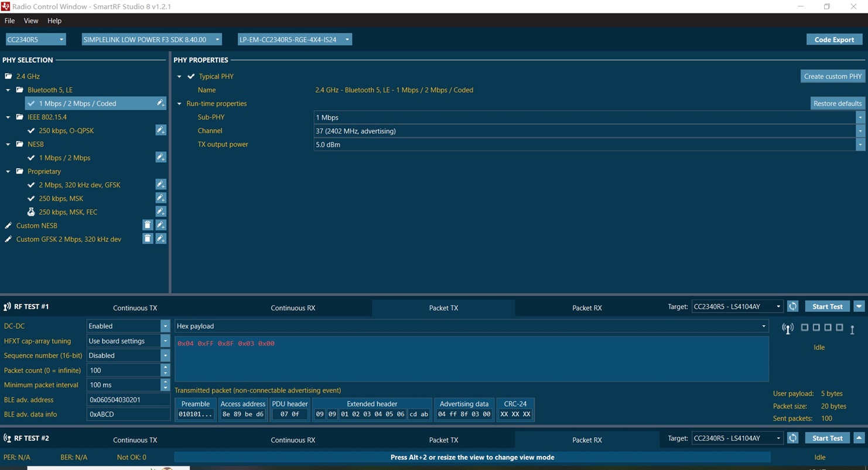Open the SIMPLELINK LOW POWER F3 SDK dropdown
The height and width of the screenshot is (470, 868).
tap(151, 39)
